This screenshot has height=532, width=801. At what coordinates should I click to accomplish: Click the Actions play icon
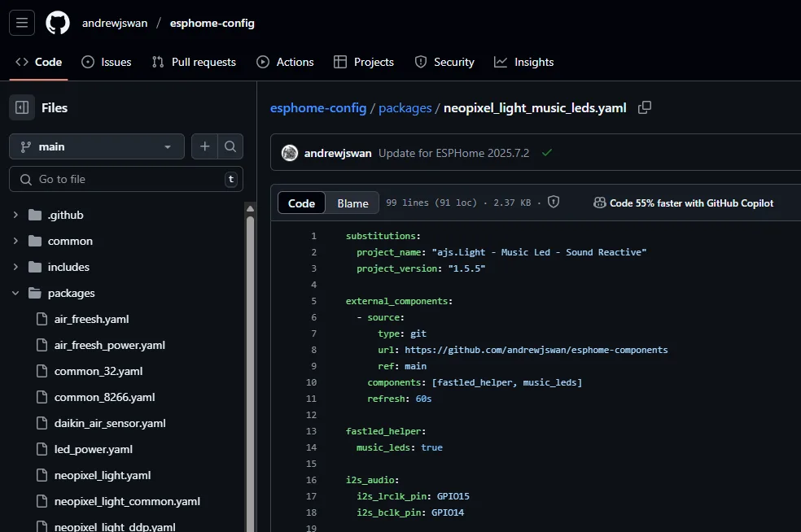point(263,62)
